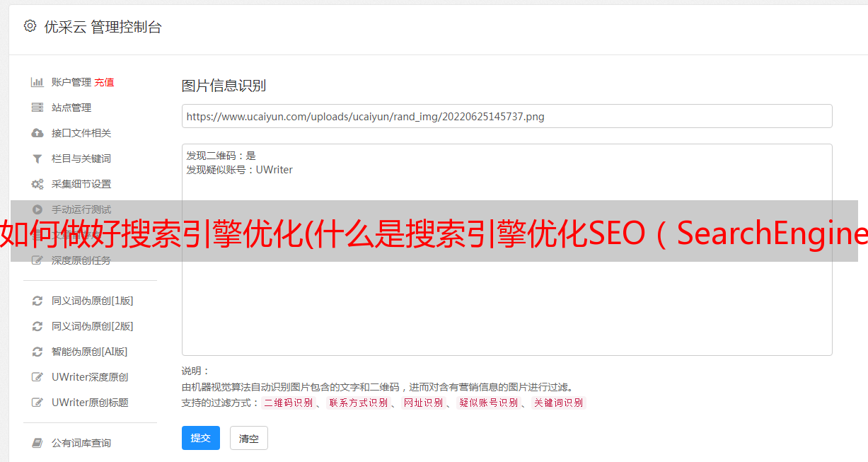Click the 二维码识别 tag

pos(288,403)
